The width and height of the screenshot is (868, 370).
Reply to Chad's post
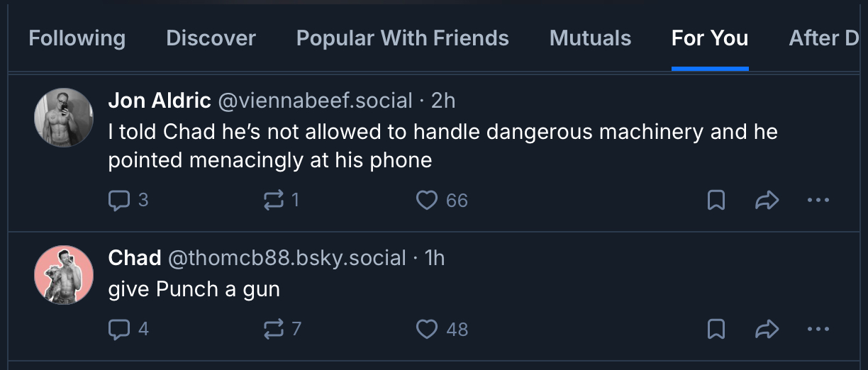118,329
